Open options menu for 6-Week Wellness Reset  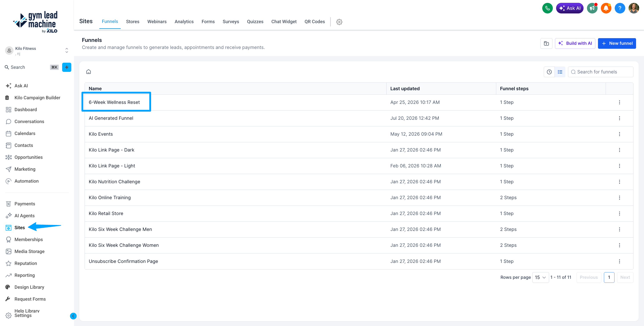(620, 102)
